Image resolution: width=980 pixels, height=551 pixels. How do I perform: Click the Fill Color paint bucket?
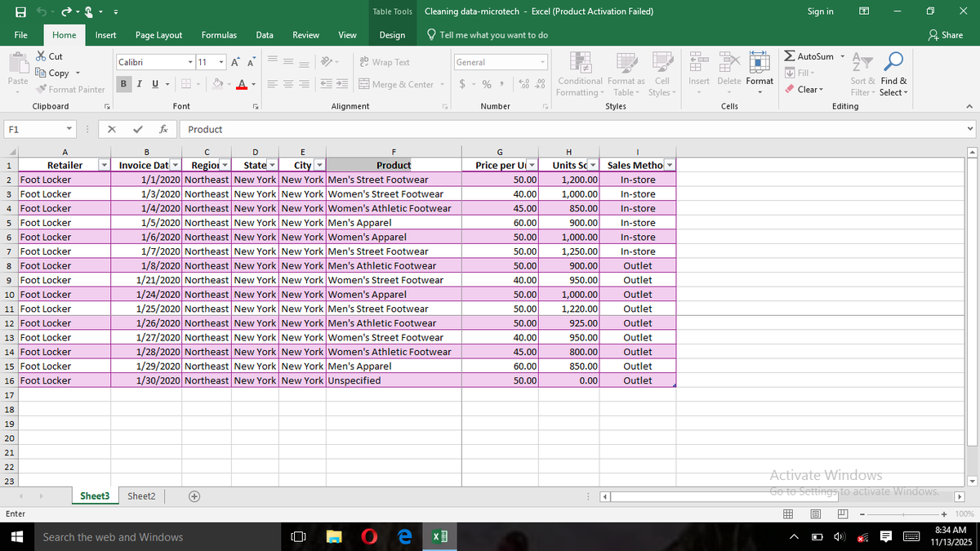tap(218, 84)
